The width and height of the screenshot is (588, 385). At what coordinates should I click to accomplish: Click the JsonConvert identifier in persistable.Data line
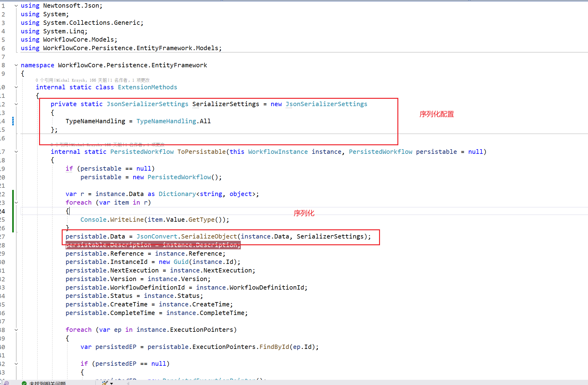157,236
